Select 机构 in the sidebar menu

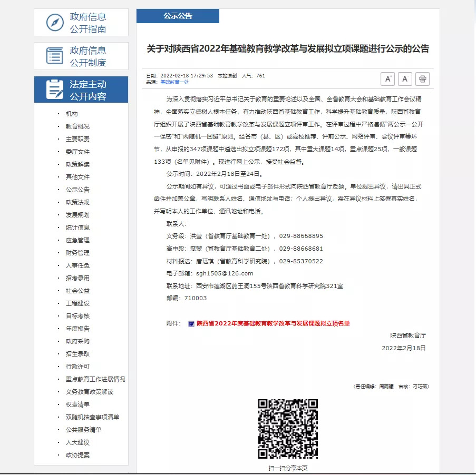tap(72, 114)
